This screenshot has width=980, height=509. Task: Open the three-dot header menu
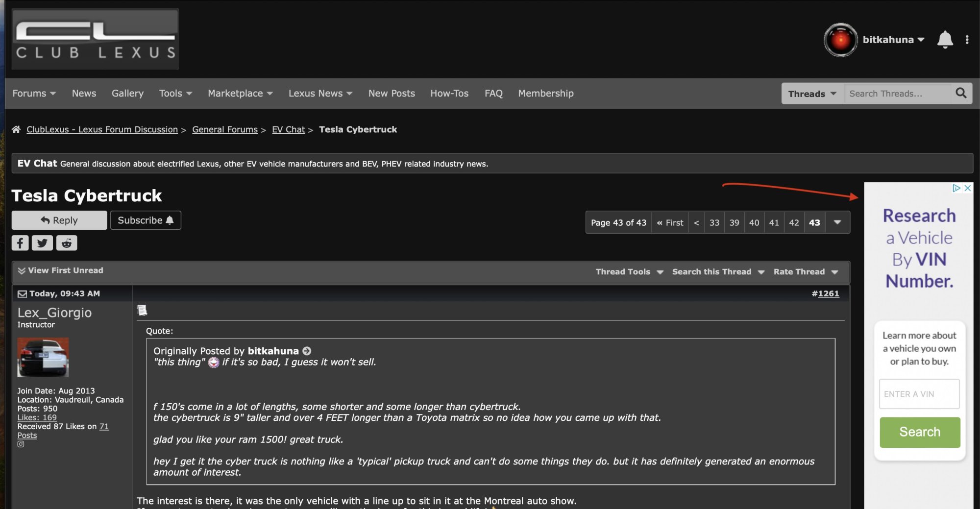pyautogui.click(x=967, y=40)
